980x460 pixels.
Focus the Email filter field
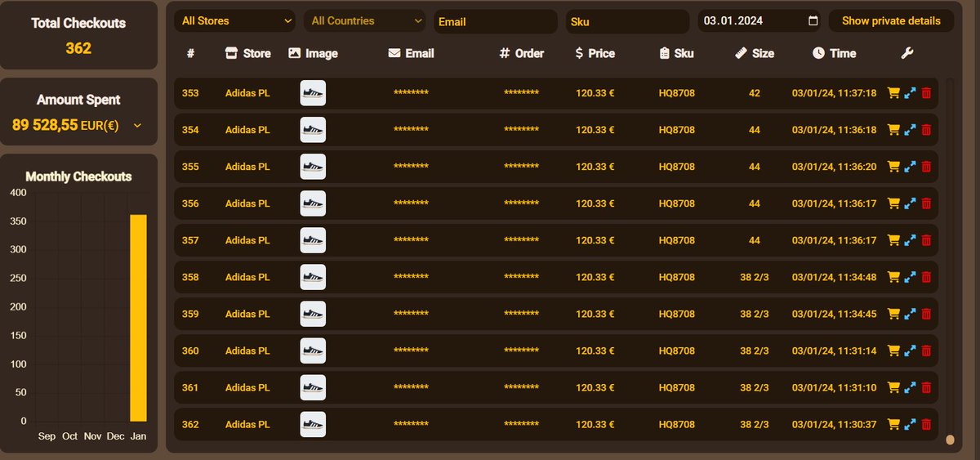(496, 22)
